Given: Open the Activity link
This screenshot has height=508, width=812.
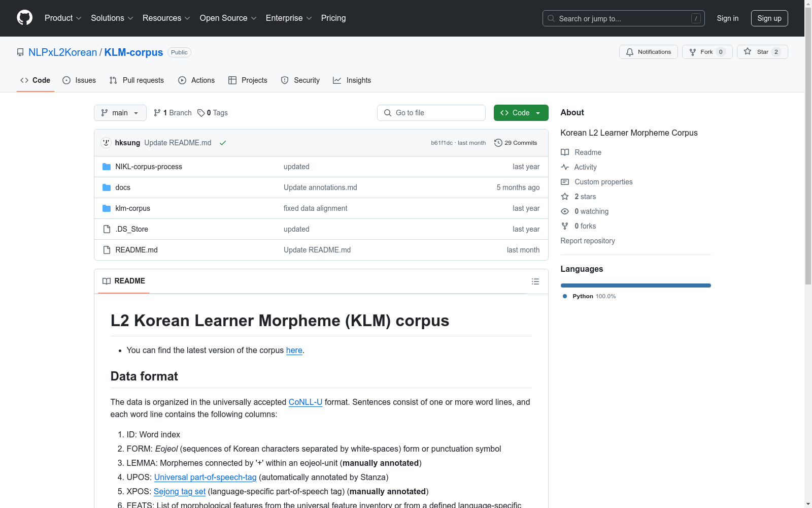Looking at the screenshot, I should click(x=579, y=167).
